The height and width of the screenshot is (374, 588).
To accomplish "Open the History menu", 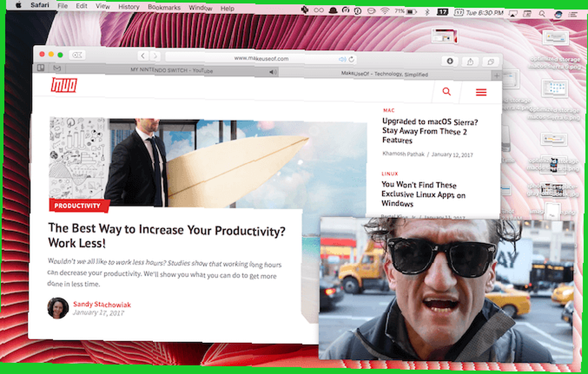I will (129, 6).
